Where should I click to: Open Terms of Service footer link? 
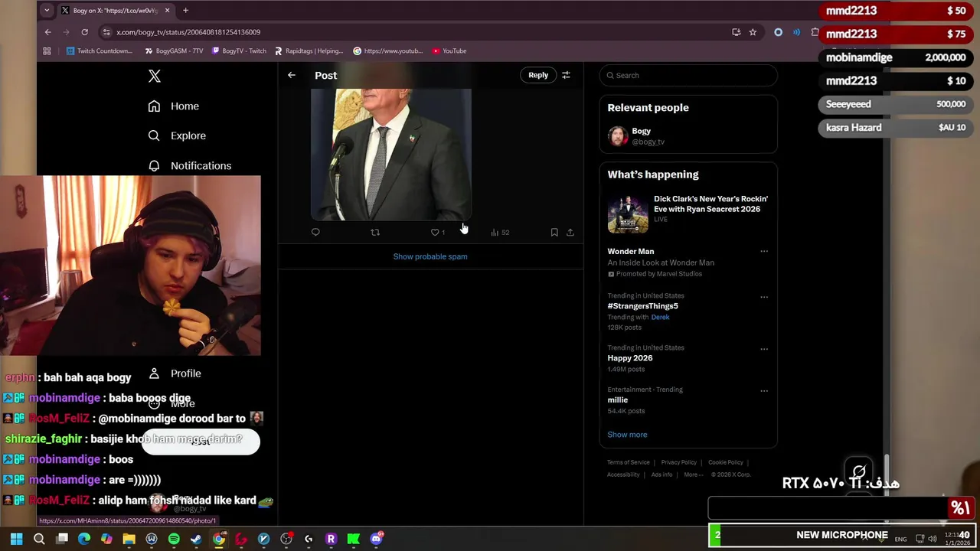pyautogui.click(x=628, y=462)
